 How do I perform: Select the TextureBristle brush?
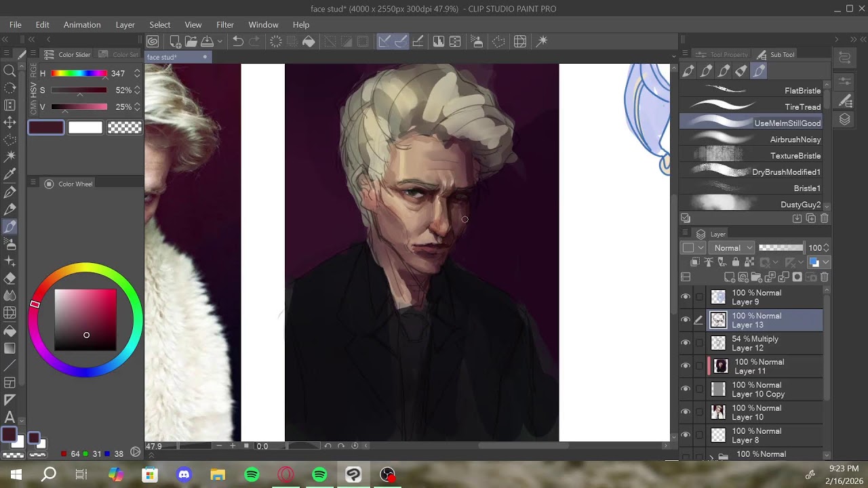click(751, 156)
